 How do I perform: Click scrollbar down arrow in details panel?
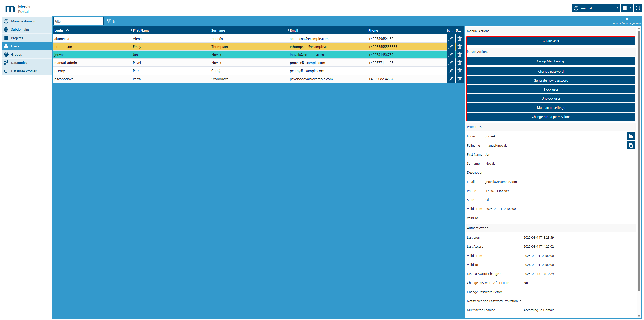pyautogui.click(x=639, y=316)
